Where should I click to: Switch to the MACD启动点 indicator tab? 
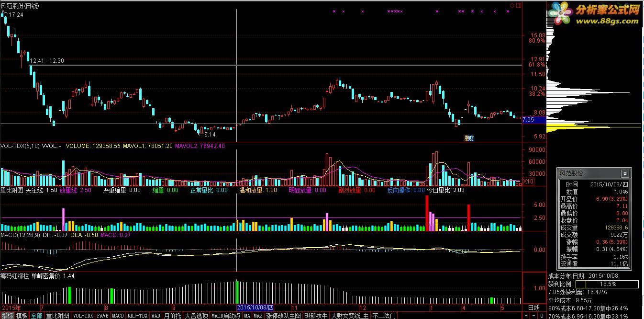pyautogui.click(x=226, y=316)
